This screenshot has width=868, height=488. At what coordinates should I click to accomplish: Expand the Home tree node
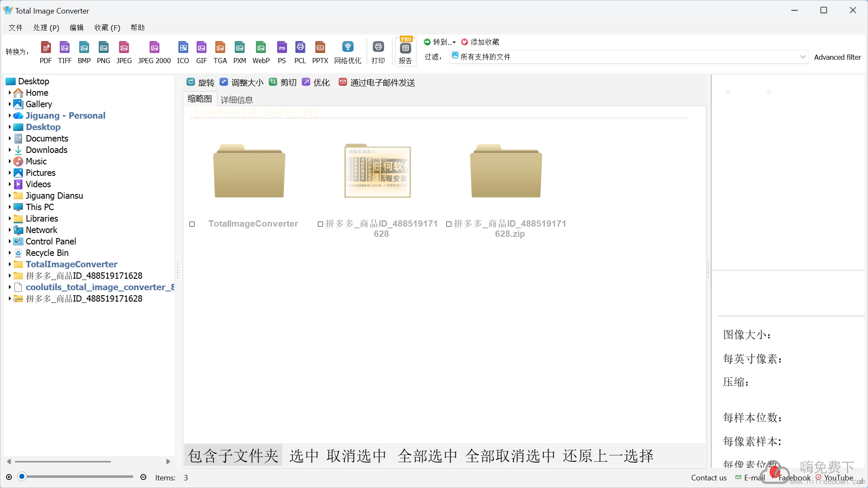[x=10, y=92]
